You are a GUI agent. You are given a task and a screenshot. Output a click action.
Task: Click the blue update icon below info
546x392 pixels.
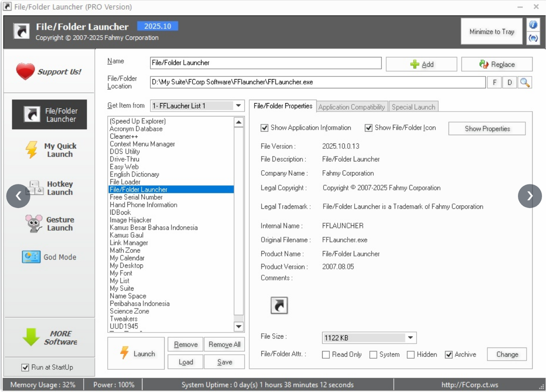click(x=533, y=38)
